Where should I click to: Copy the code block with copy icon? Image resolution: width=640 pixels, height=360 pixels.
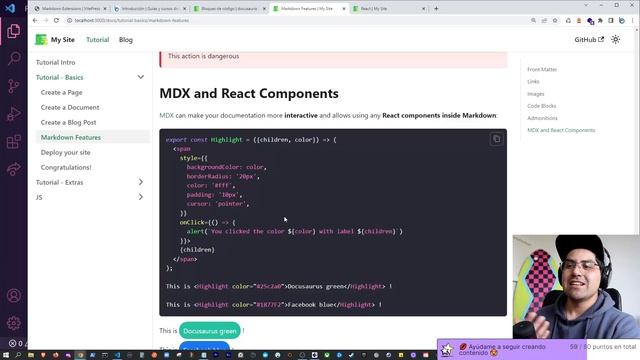(496, 139)
